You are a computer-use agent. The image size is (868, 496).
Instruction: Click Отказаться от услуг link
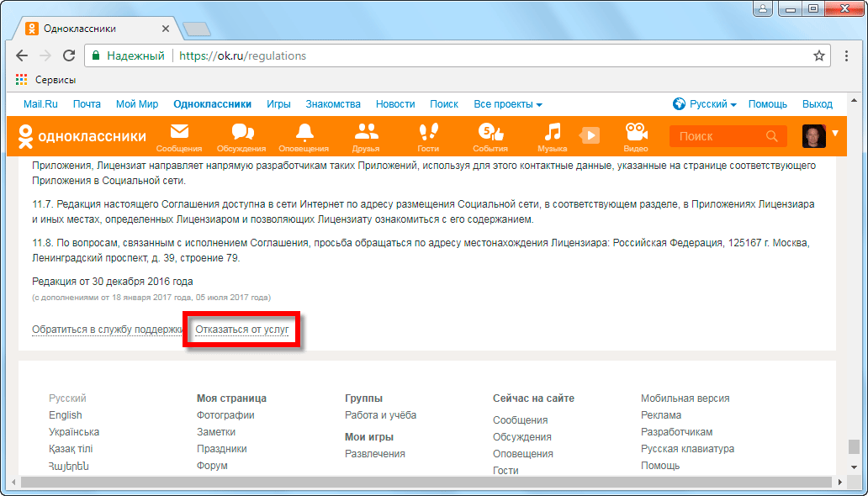(x=242, y=330)
